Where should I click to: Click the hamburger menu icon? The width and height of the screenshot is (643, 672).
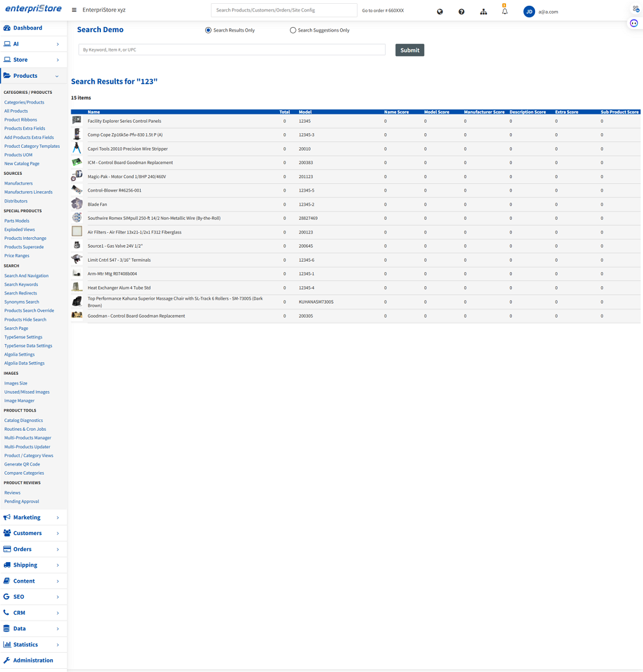pyautogui.click(x=74, y=10)
